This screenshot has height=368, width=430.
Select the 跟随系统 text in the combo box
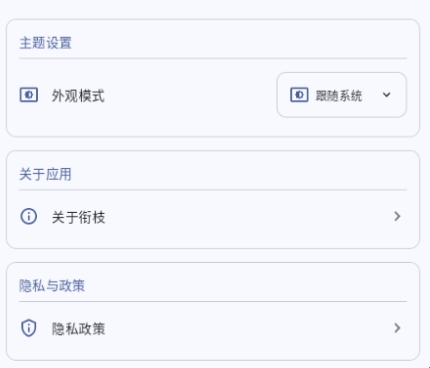[339, 96]
